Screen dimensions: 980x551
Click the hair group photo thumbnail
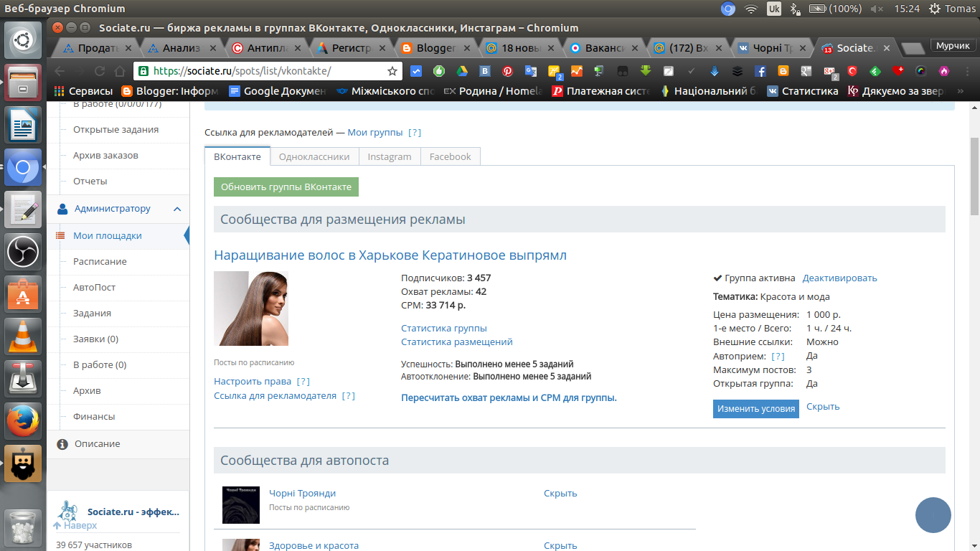pyautogui.click(x=251, y=309)
